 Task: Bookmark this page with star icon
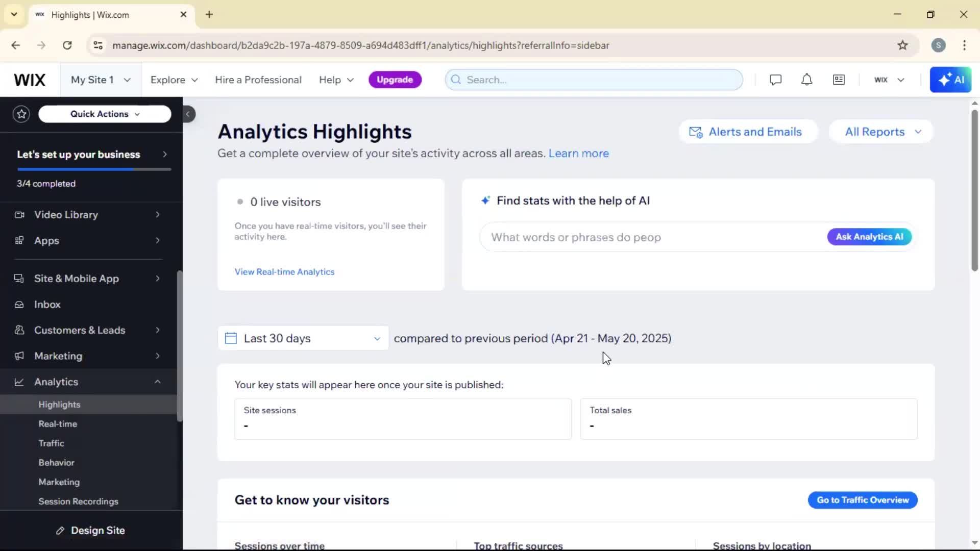pyautogui.click(x=902, y=45)
